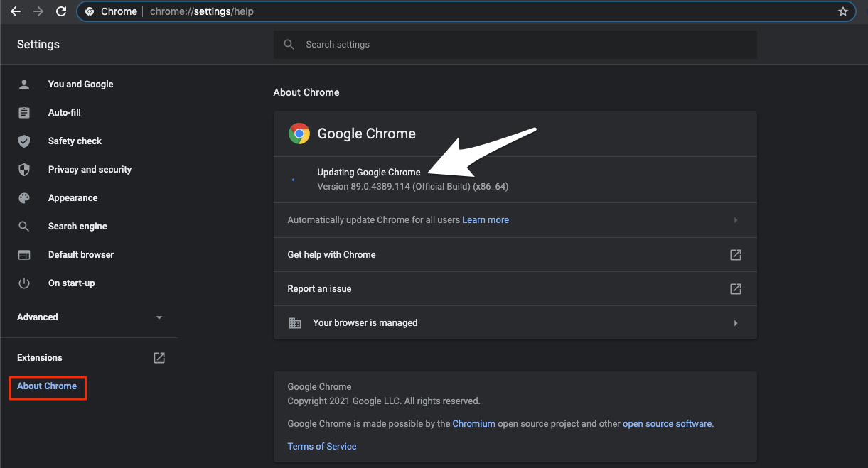Open external link icon for Report an issue
The image size is (868, 468).
tap(736, 289)
